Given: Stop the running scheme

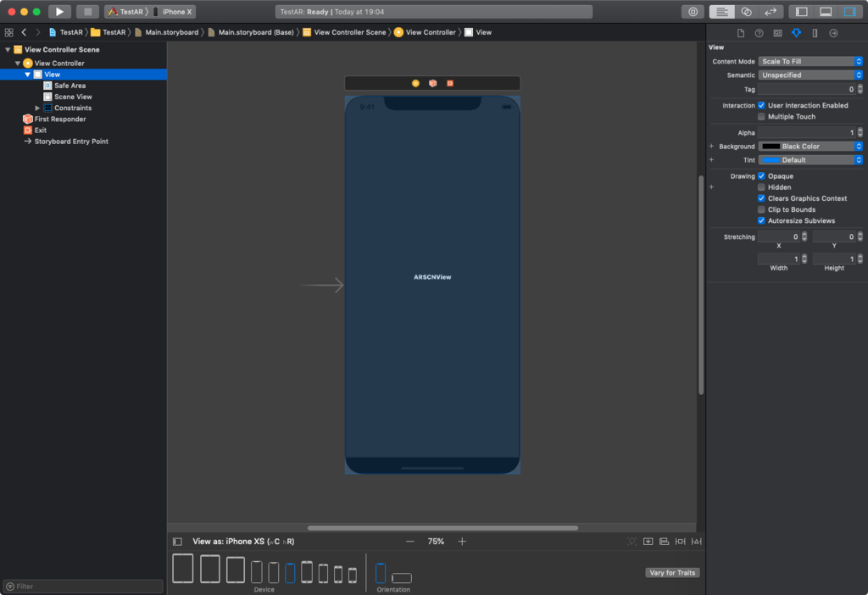Looking at the screenshot, I should pyautogui.click(x=87, y=12).
